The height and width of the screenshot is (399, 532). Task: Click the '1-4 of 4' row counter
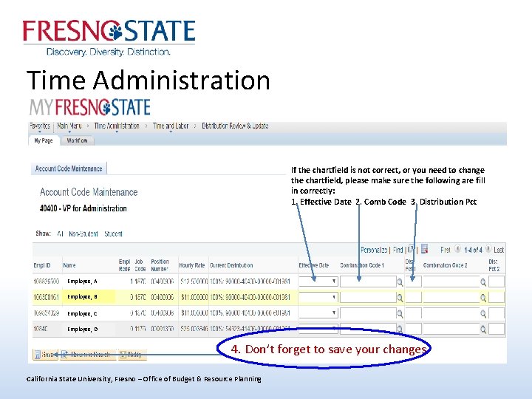(473, 250)
